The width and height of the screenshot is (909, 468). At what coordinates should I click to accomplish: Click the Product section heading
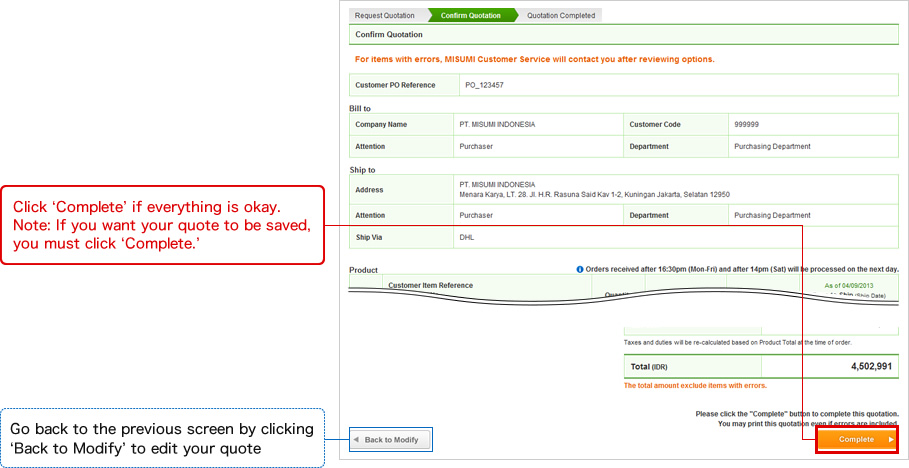pos(363,270)
